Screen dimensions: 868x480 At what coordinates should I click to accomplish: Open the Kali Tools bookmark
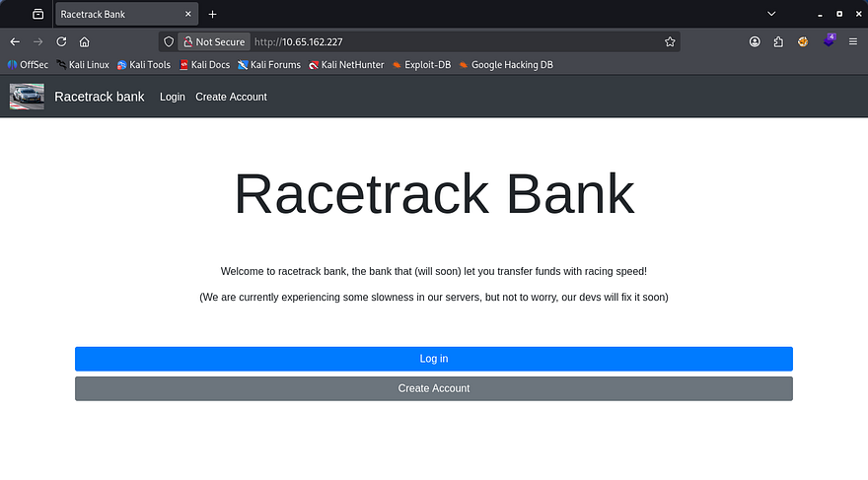point(144,65)
